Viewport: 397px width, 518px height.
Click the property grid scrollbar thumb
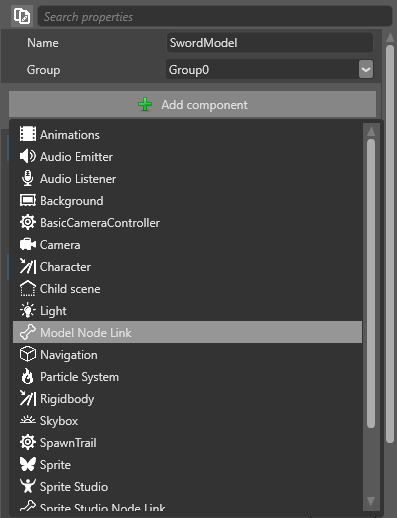pos(390,244)
